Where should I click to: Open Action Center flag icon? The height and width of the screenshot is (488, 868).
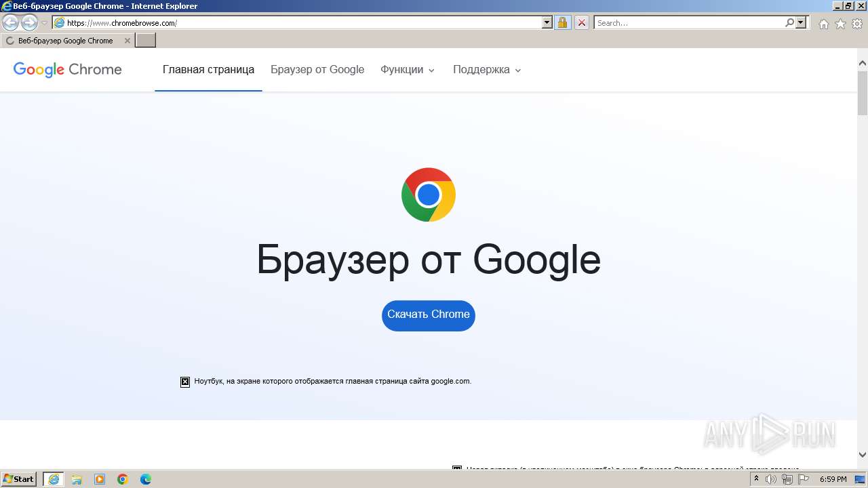tap(804, 479)
